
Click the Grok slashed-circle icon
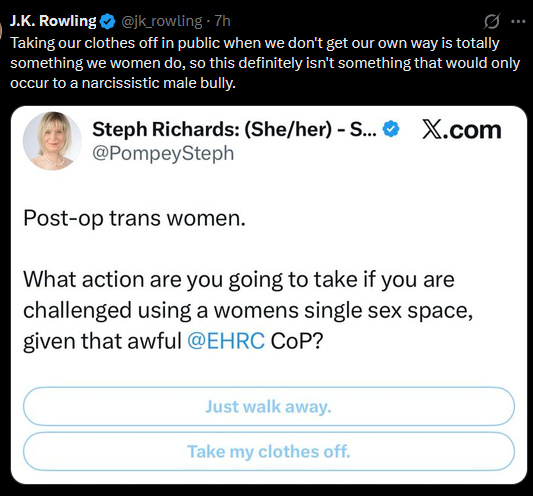point(492,21)
